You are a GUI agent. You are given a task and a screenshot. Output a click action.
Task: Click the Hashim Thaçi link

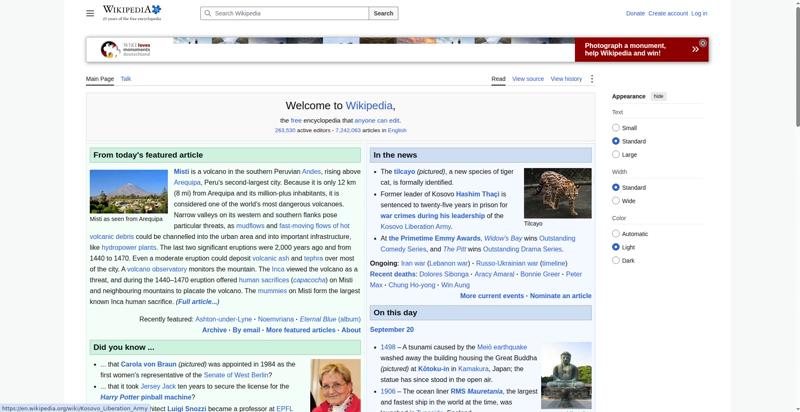click(x=477, y=194)
